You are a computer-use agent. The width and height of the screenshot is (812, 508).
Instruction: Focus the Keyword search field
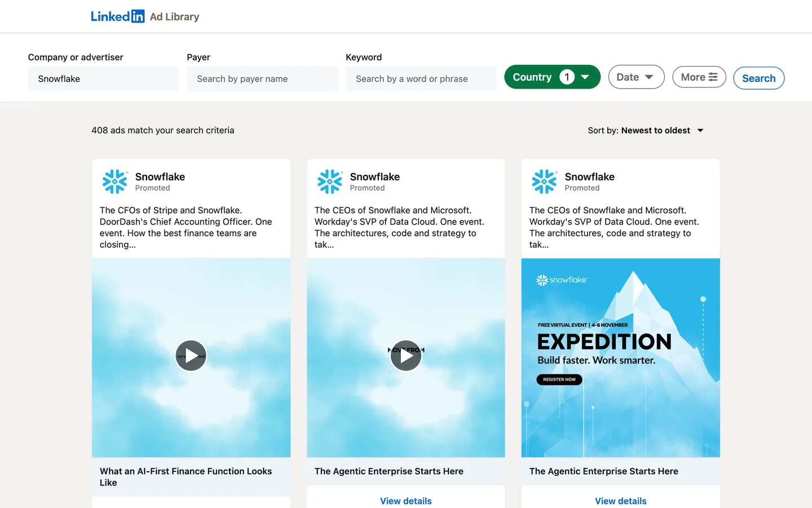coord(421,79)
